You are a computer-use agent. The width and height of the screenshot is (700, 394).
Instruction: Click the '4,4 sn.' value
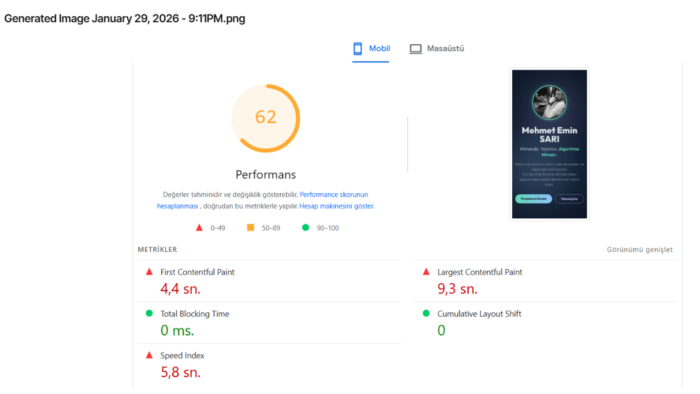coord(180,289)
